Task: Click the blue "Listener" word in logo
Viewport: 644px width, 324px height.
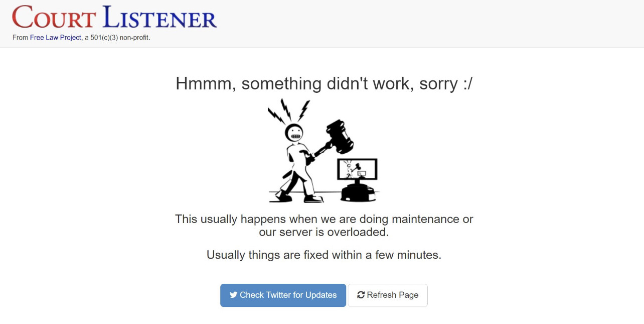Action: click(159, 18)
